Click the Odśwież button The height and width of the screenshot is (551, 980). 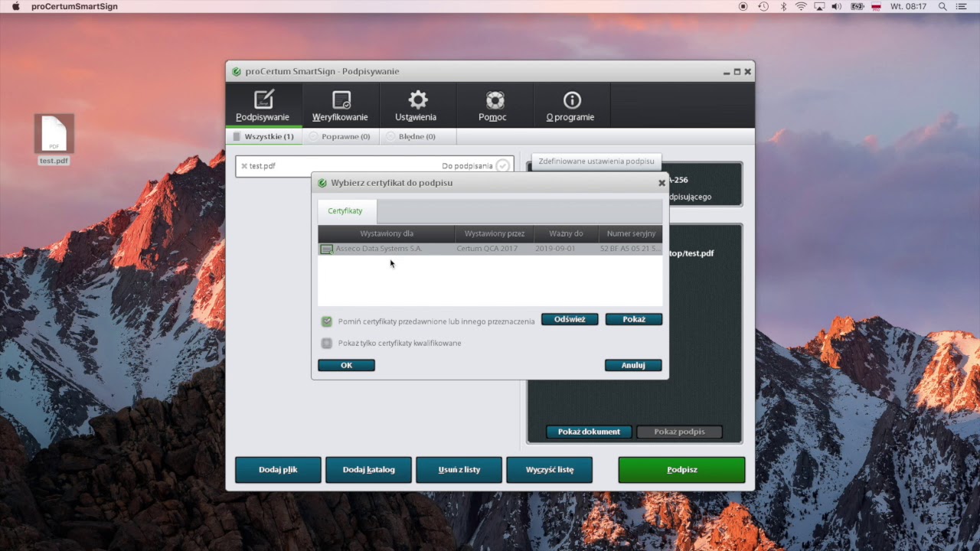click(570, 319)
